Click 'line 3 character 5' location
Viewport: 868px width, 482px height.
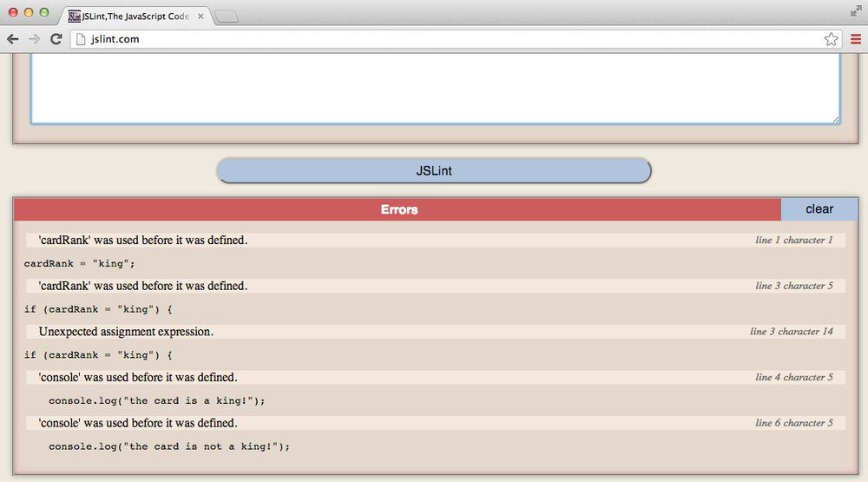pyautogui.click(x=794, y=286)
